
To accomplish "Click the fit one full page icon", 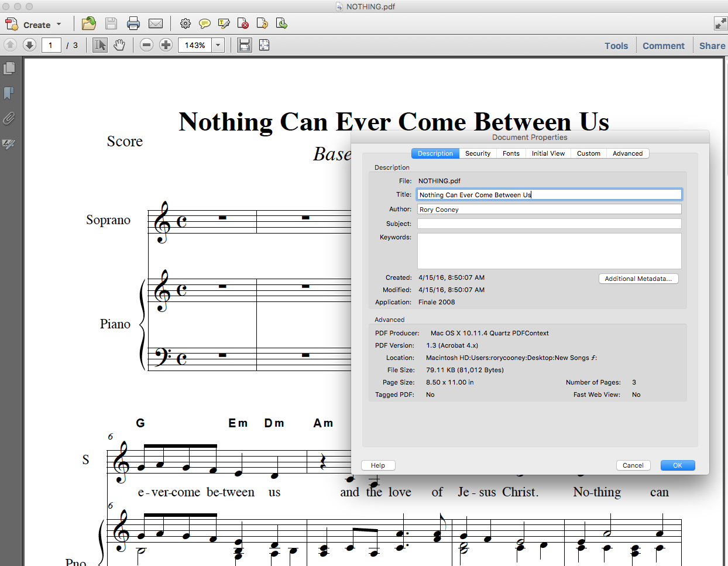I will click(265, 45).
